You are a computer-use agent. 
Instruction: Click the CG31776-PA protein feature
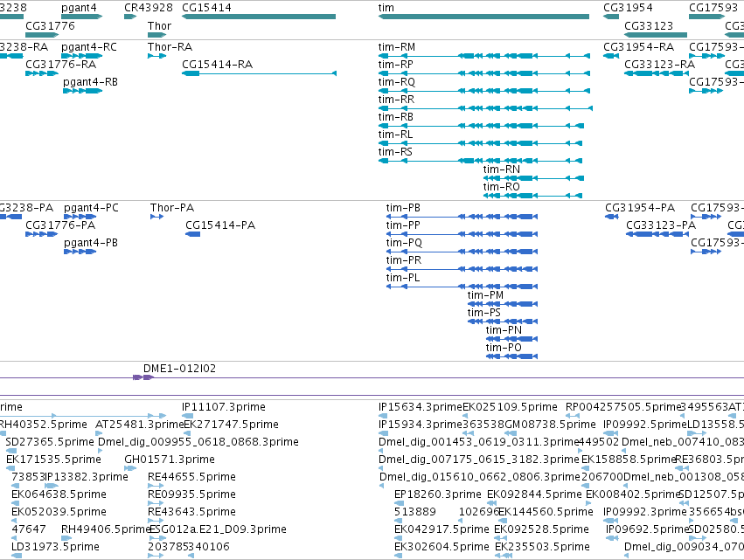42,234
